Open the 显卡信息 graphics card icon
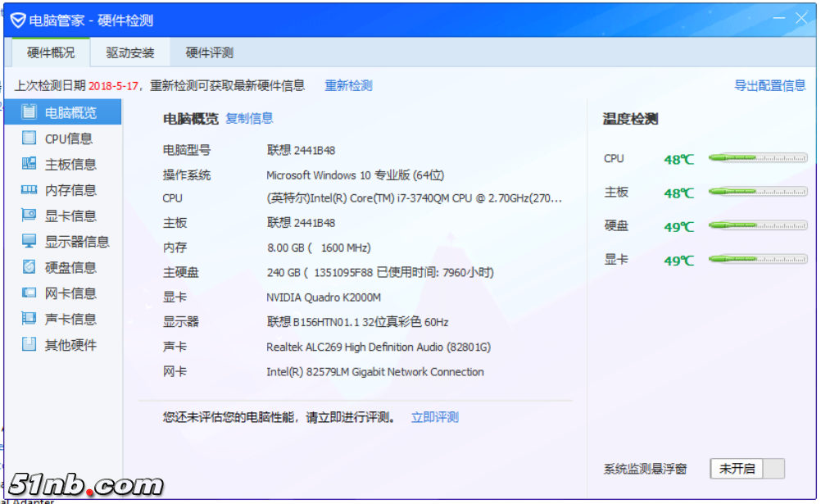 pyautogui.click(x=29, y=216)
